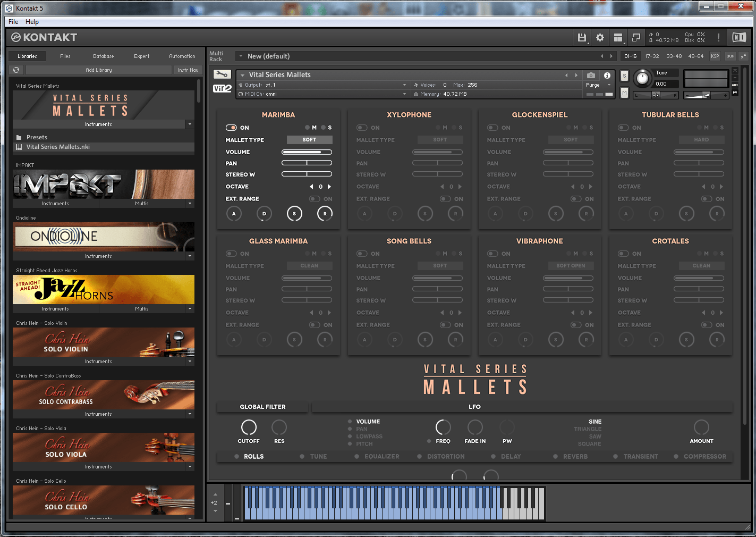The image size is (756, 537).
Task: Click the aux button in rack header
Action: 730,56
